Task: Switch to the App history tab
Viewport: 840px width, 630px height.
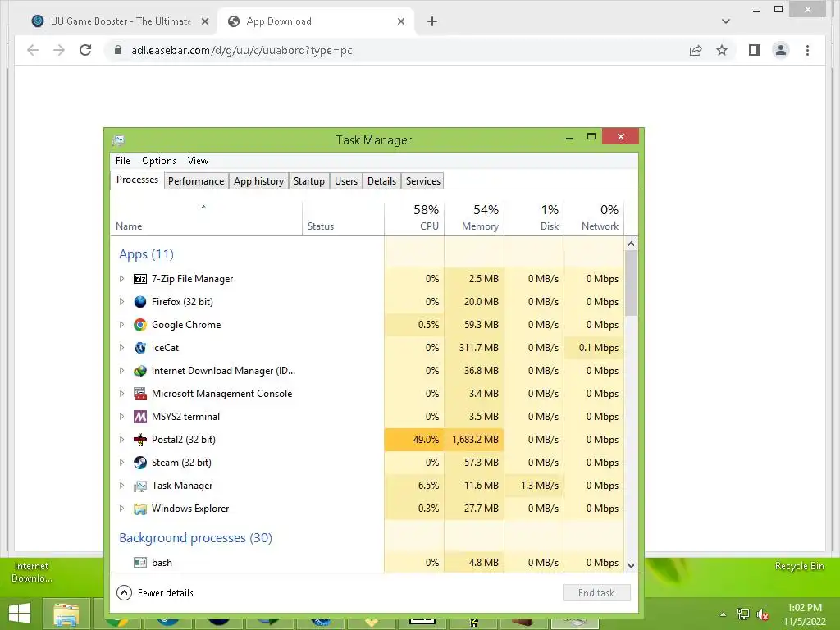Action: [x=258, y=181]
